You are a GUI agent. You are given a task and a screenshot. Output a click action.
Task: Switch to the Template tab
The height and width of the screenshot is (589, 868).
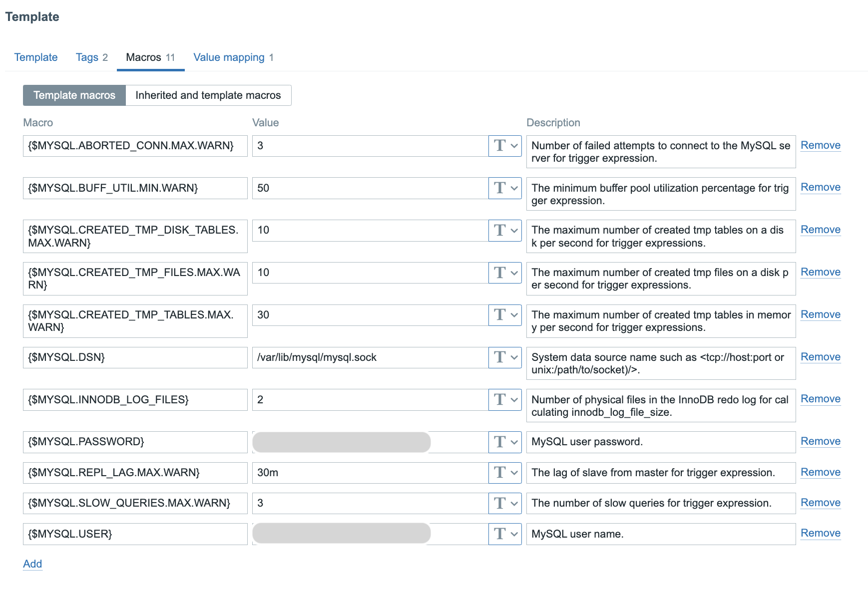coord(36,57)
